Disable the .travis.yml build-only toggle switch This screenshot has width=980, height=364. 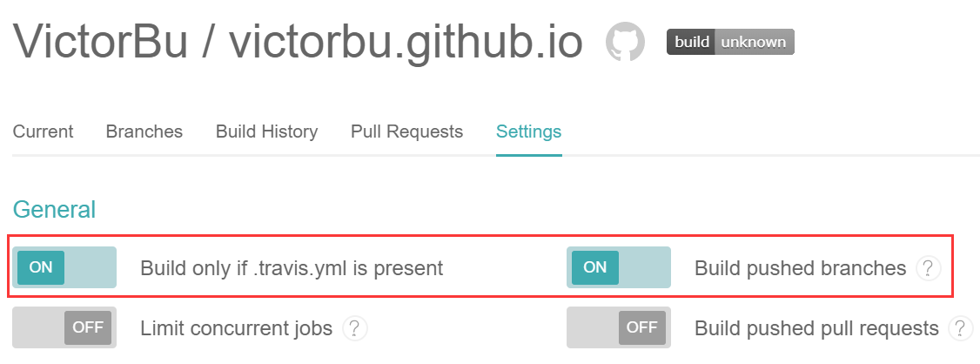(x=64, y=267)
